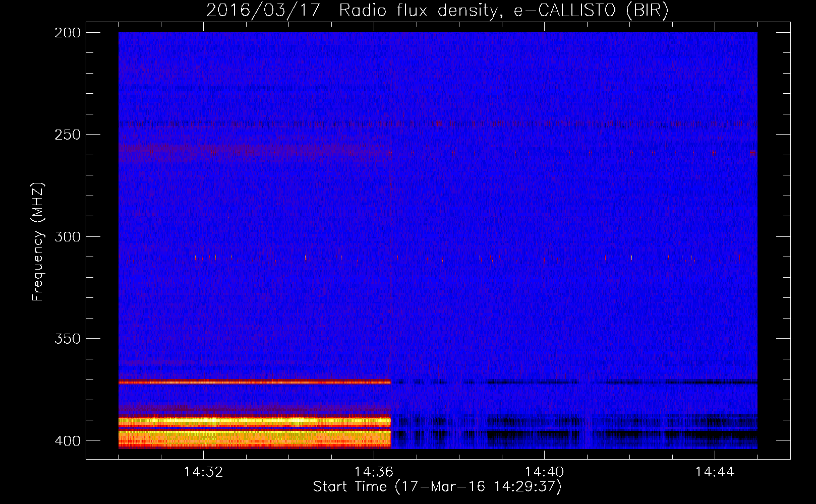Click the 14:44 time tick label

pos(715,472)
